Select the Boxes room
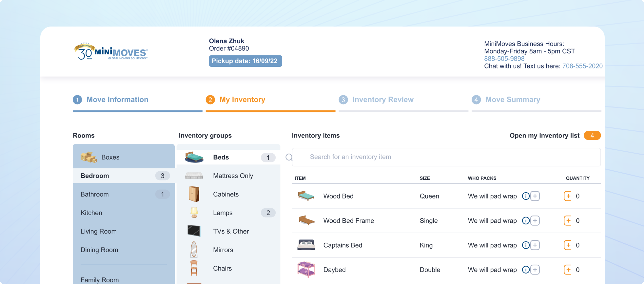Viewport: 644px width, 284px height. point(124,157)
